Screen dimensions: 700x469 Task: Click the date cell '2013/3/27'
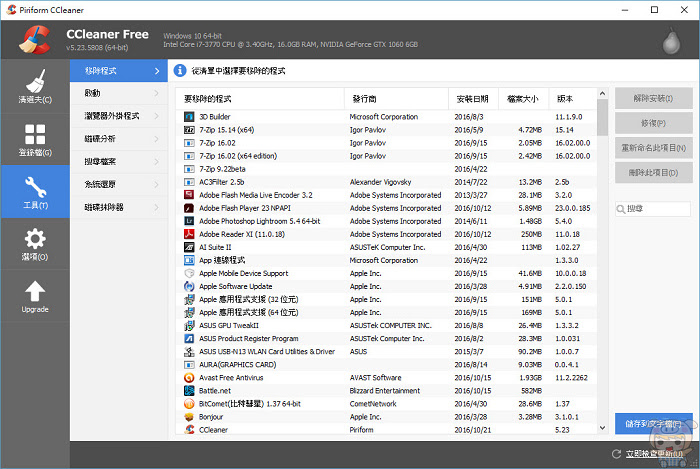coord(471,195)
